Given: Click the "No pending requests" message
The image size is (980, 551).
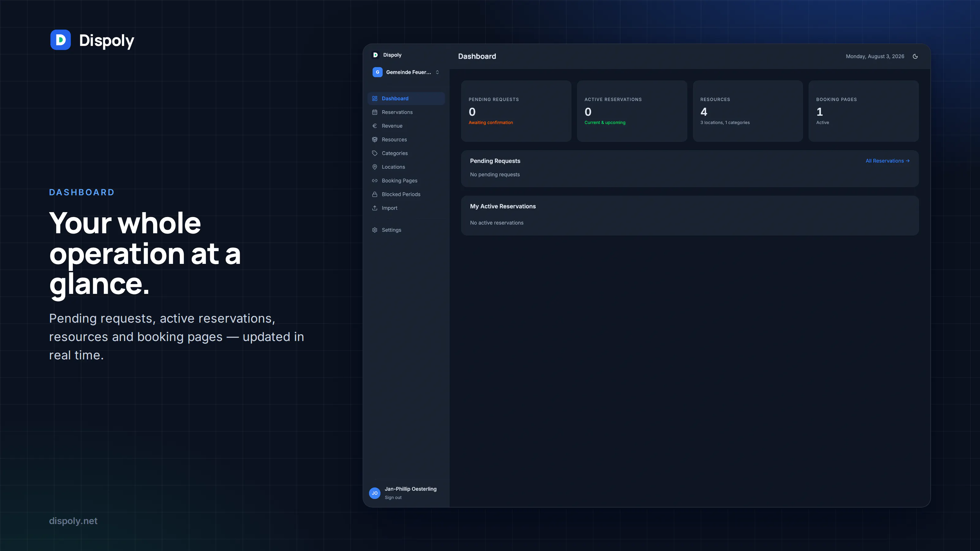Looking at the screenshot, I should [x=495, y=174].
